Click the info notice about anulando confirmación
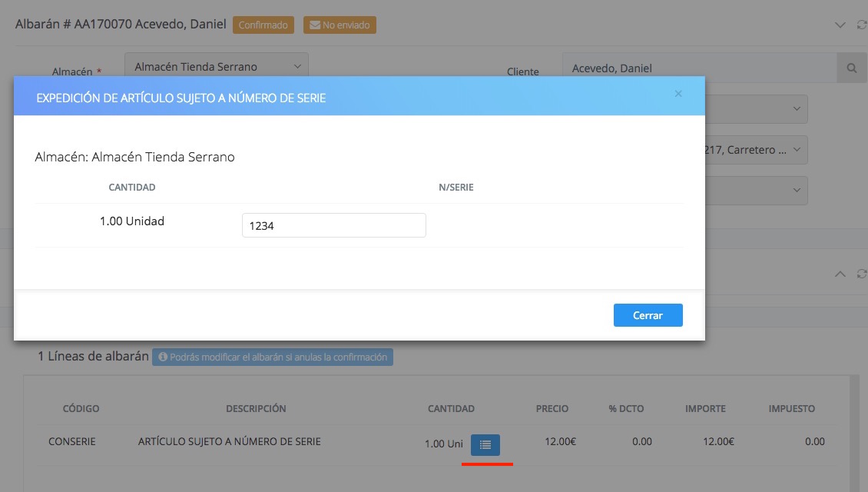The height and width of the screenshot is (492, 868). pyautogui.click(x=273, y=357)
